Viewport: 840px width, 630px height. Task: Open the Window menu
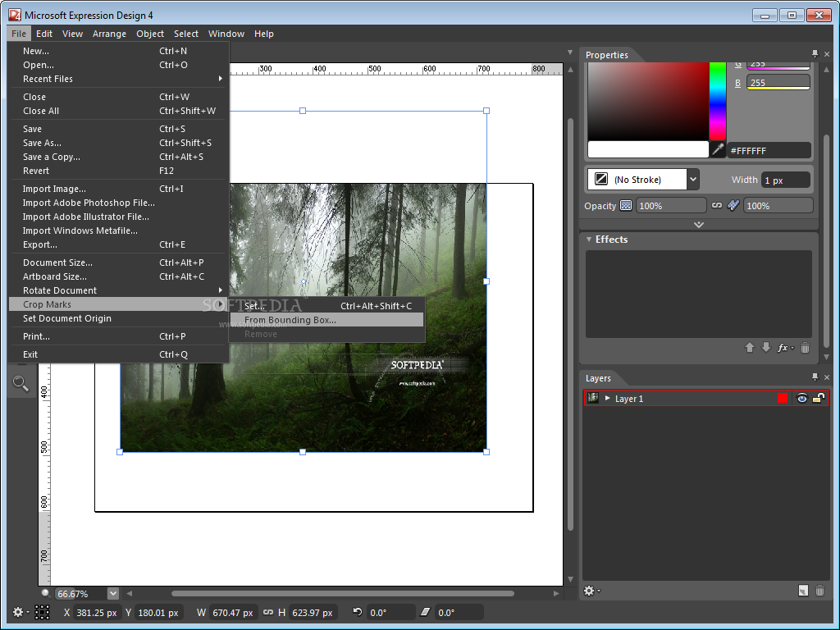pos(226,34)
